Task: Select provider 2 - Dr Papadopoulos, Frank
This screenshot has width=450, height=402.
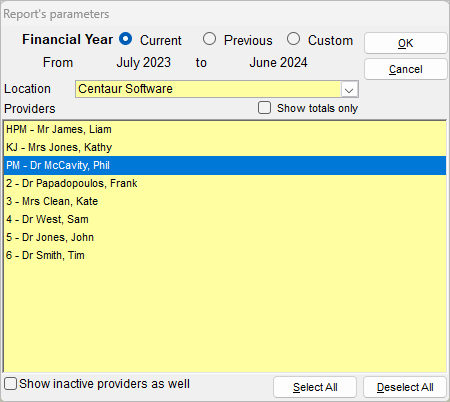Action: tap(225, 183)
